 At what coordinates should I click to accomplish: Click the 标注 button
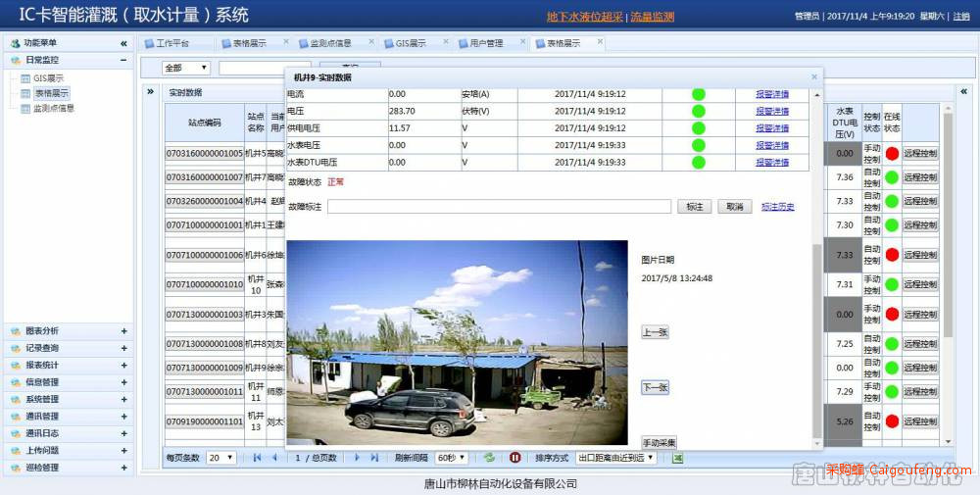coord(695,207)
